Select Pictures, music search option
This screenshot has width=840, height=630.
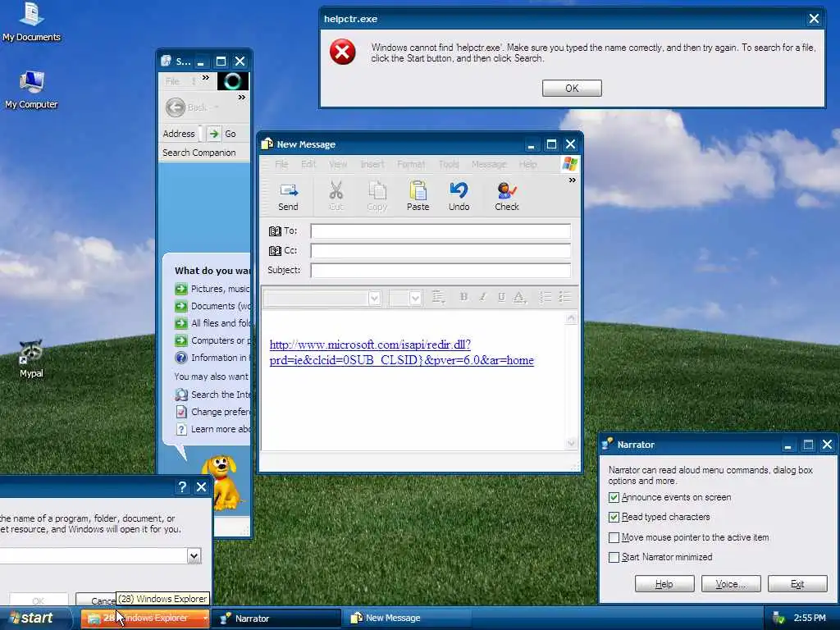point(212,289)
